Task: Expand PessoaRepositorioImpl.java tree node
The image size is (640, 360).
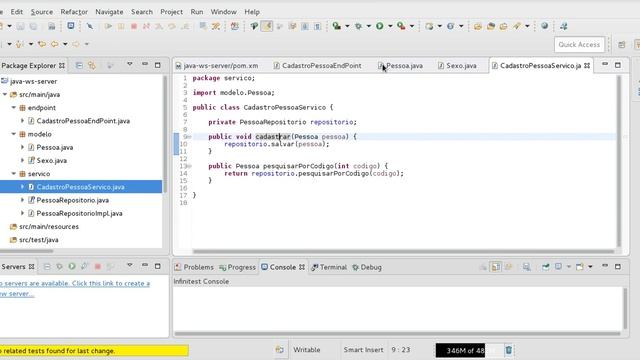Action: 22,213
